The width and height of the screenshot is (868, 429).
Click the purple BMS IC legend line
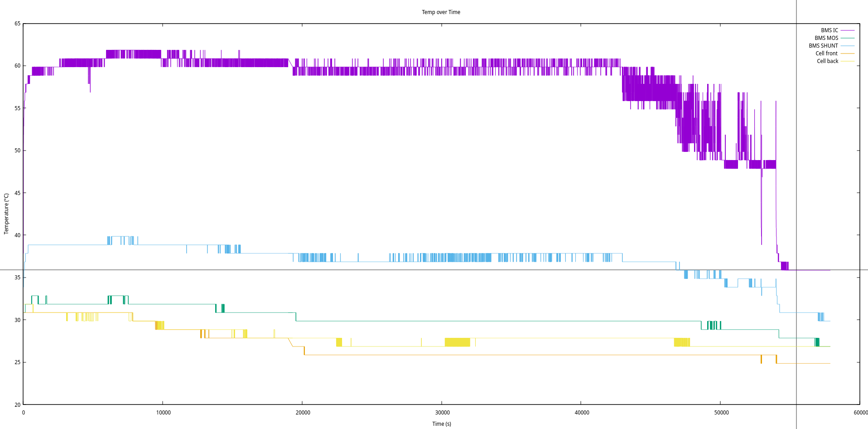(x=848, y=30)
